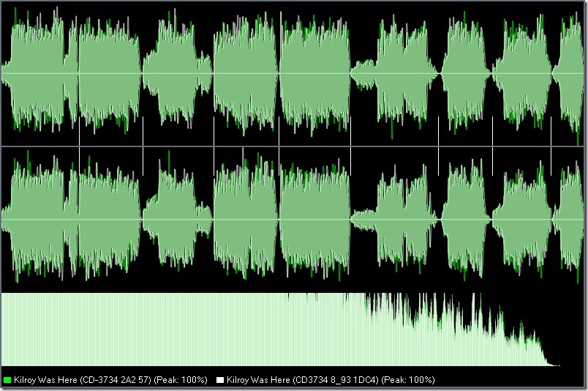The width and height of the screenshot is (588, 391).
Task: Click the white legend swatch for CD3734 8_93 1DC4
Action: coord(220,380)
